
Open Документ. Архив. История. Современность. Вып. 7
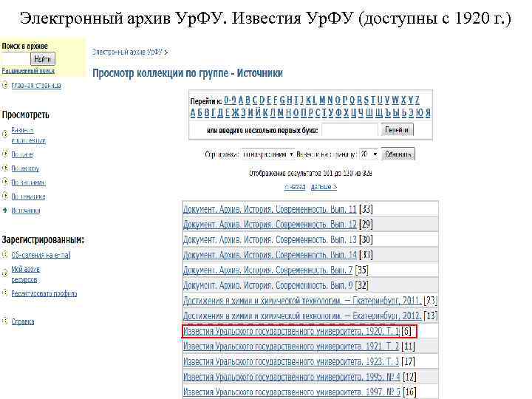pyautogui.click(x=267, y=270)
